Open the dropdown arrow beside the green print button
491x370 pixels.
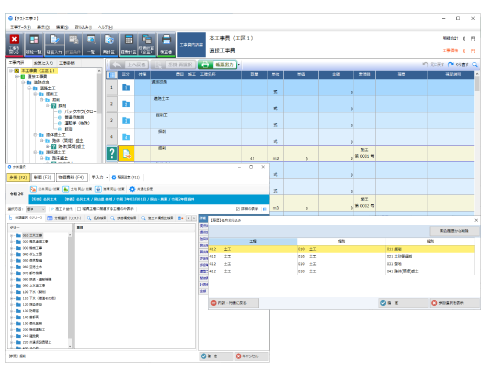tap(239, 65)
